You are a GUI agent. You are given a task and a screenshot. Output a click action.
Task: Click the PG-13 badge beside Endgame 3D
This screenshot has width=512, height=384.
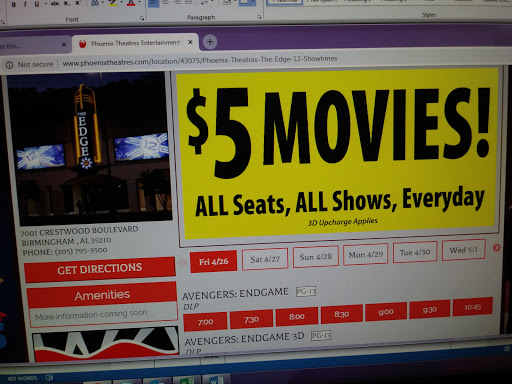(321, 335)
